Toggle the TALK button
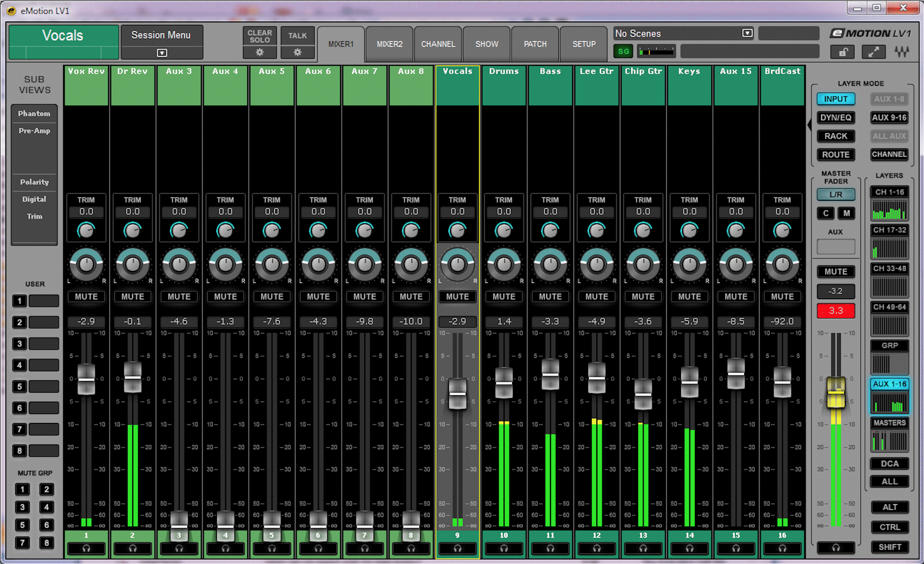Viewport: 924px width, 564px height. click(x=297, y=36)
